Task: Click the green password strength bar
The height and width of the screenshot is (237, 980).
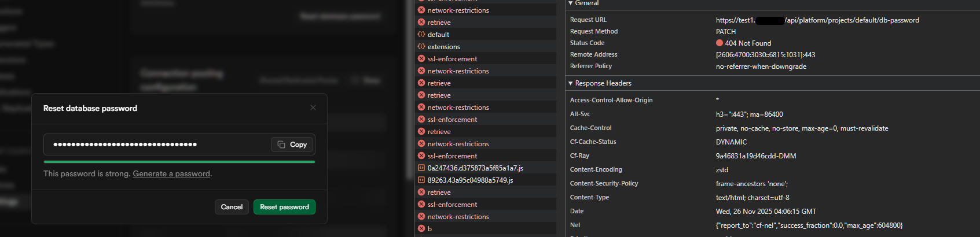Action: 179,162
